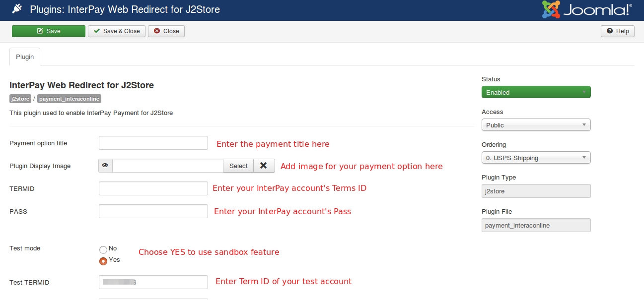This screenshot has height=300, width=644.
Task: Click the Select image button
Action: click(x=238, y=166)
